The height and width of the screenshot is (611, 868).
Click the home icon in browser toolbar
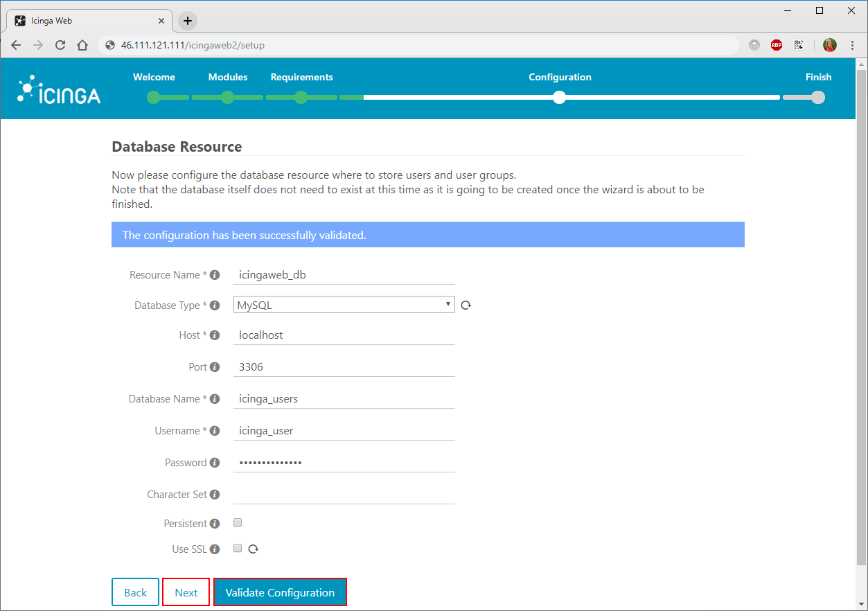(82, 44)
